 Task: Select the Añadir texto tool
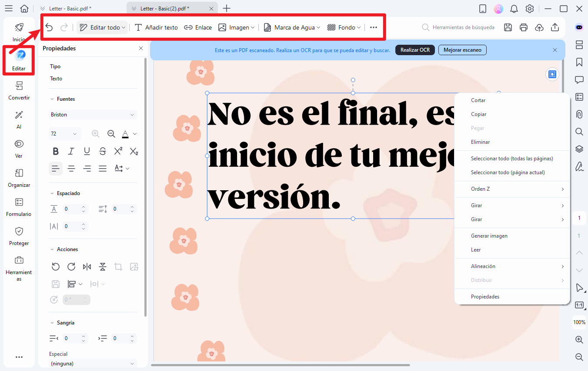[155, 27]
